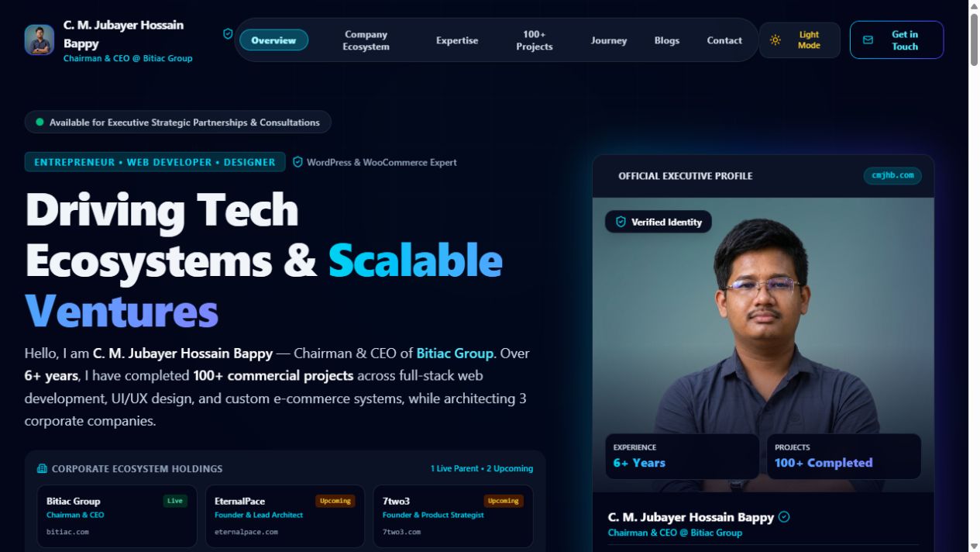Click the vertical scrollbar thumb
Screen dimensions: 980x552
(974, 40)
